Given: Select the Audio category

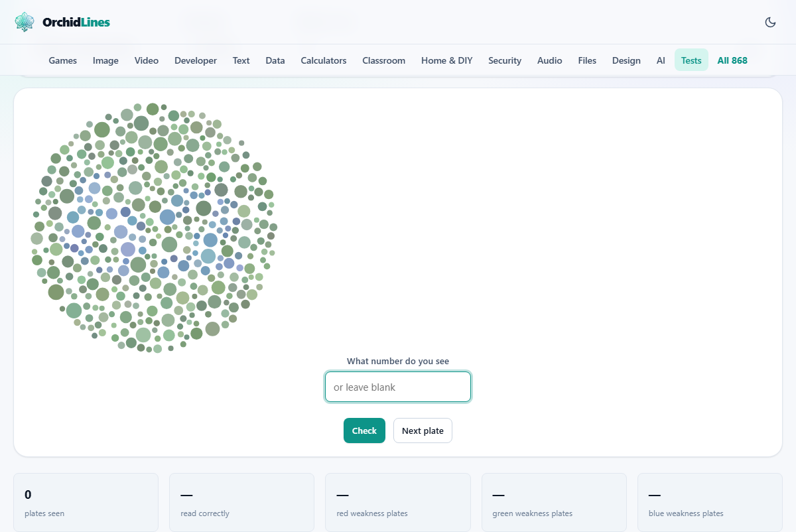Looking at the screenshot, I should pyautogui.click(x=550, y=60).
